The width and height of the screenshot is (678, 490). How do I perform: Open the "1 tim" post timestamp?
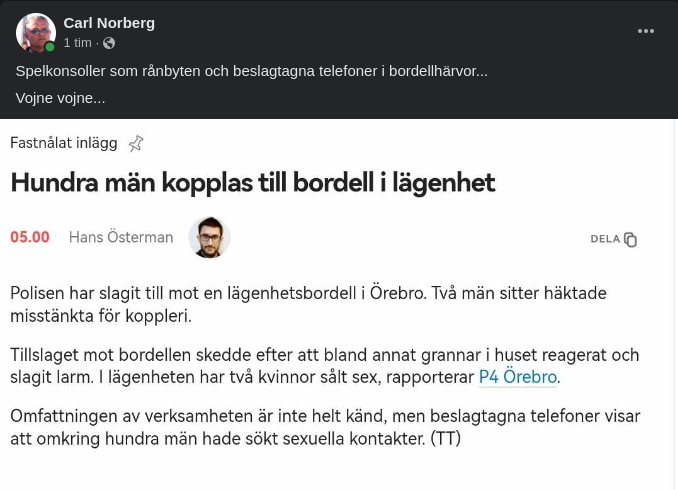point(77,43)
